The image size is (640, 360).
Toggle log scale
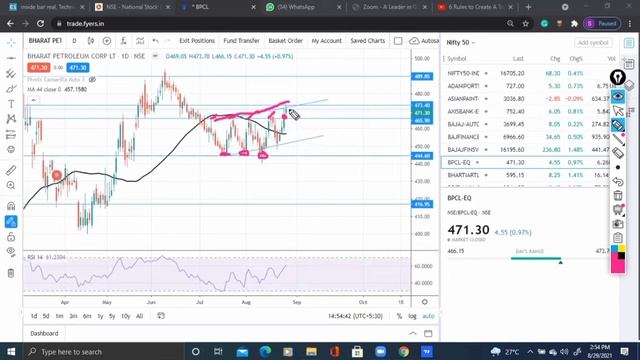pyautogui.click(x=413, y=316)
